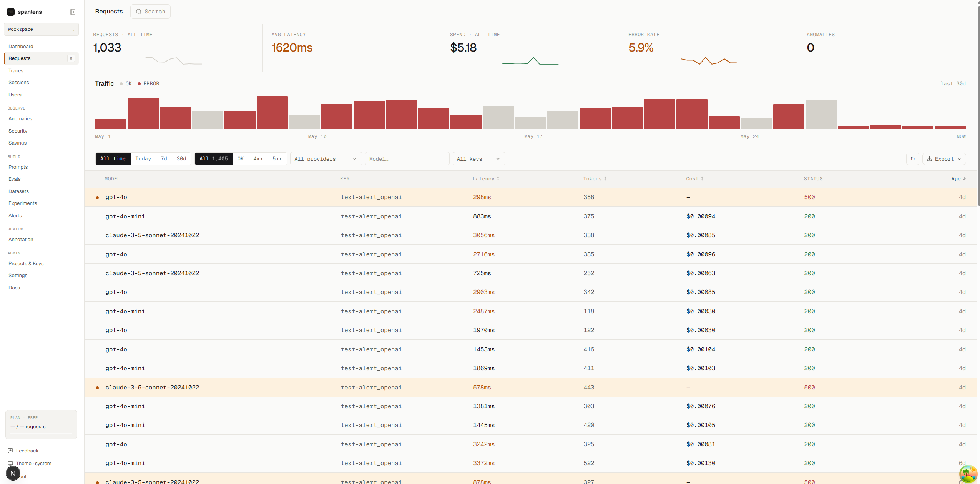Click the Feedback icon in sidebar

10,451
